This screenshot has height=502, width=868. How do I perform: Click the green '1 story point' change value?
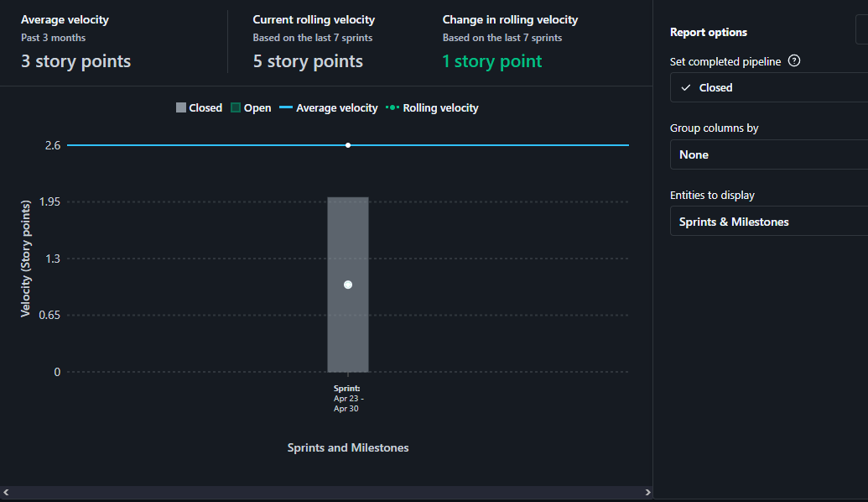pos(492,61)
